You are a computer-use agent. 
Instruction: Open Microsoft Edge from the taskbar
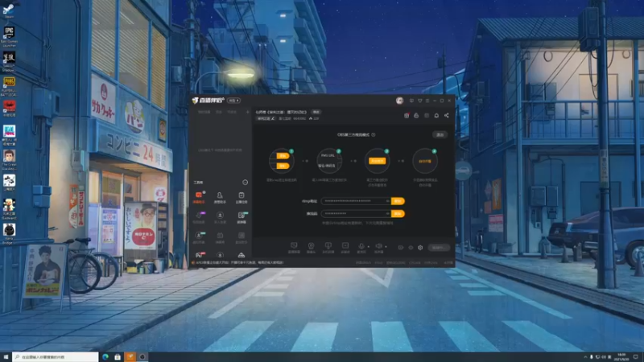[105, 357]
